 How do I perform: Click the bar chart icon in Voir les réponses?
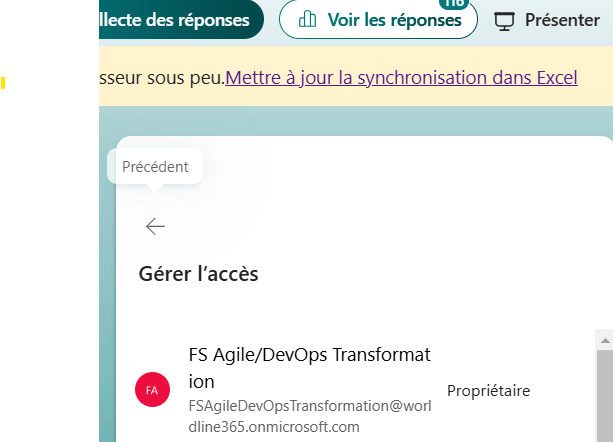coord(308,19)
